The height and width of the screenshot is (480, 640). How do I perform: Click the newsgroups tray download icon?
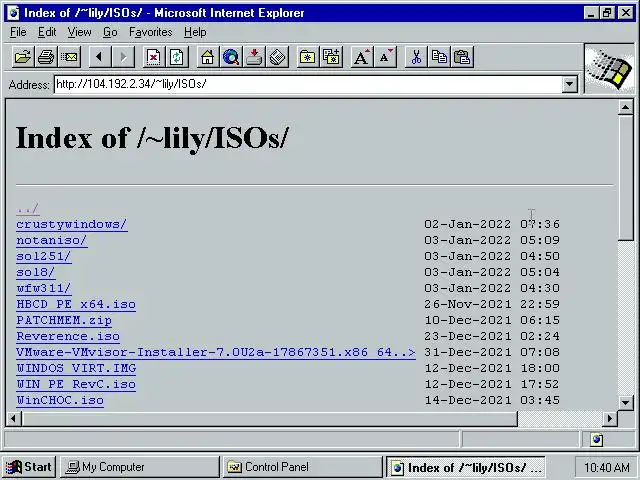(254, 57)
